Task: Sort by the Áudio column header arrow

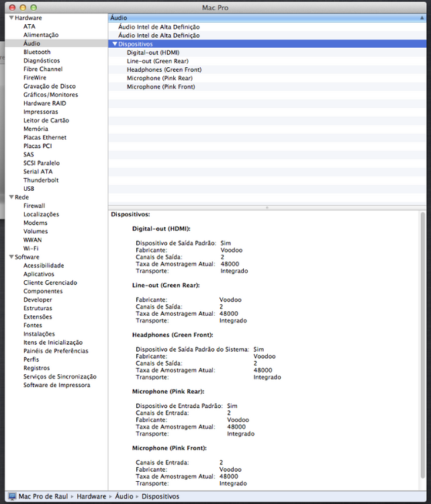Action: pos(422,18)
